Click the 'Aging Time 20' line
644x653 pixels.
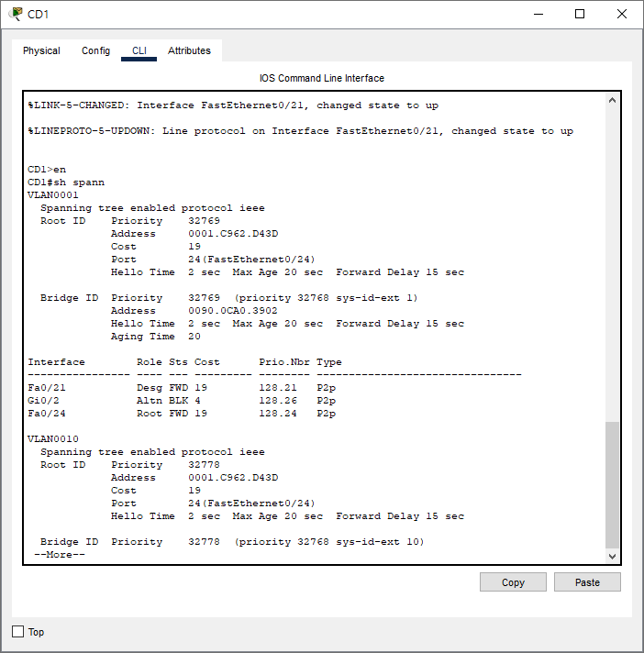coord(156,337)
